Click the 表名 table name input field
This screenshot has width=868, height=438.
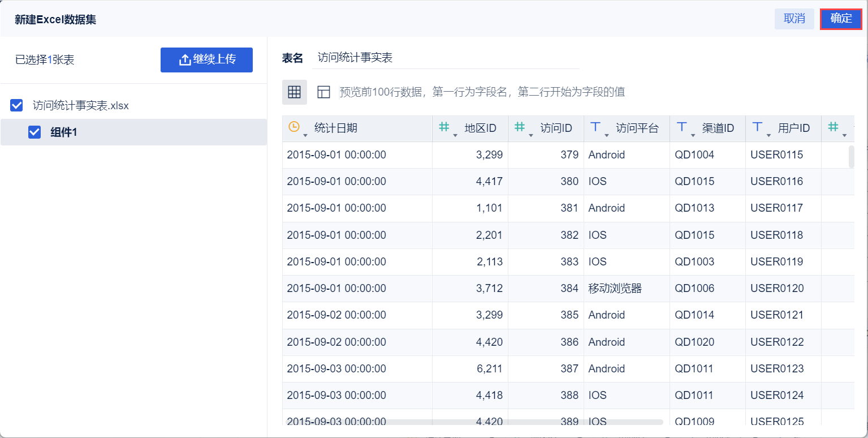tap(446, 58)
